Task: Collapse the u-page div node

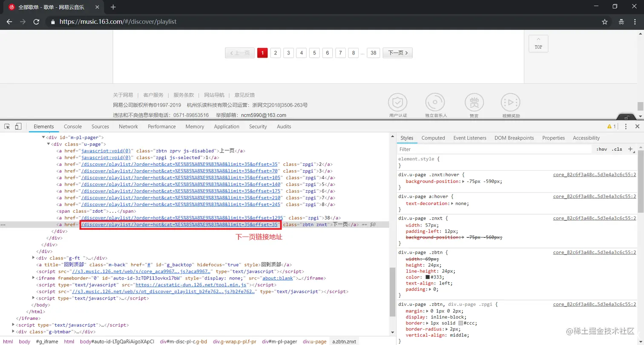Action: click(x=48, y=144)
